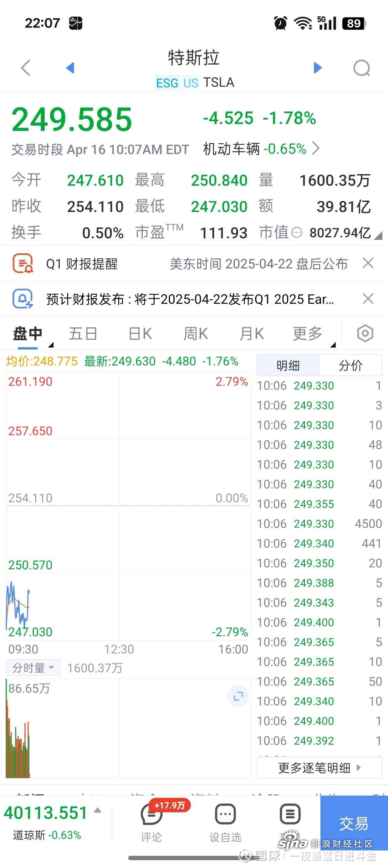Image resolution: width=388 pixels, height=868 pixels.
Task: Tap the +17.9万 comment count badge
Action: [x=170, y=806]
